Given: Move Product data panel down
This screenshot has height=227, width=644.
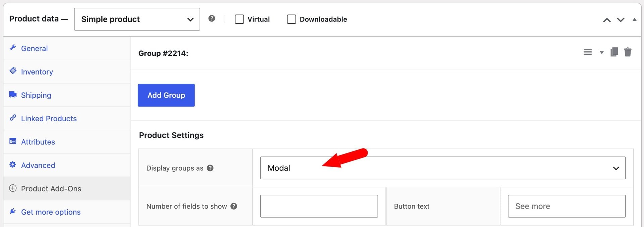Looking at the screenshot, I should [x=621, y=20].
